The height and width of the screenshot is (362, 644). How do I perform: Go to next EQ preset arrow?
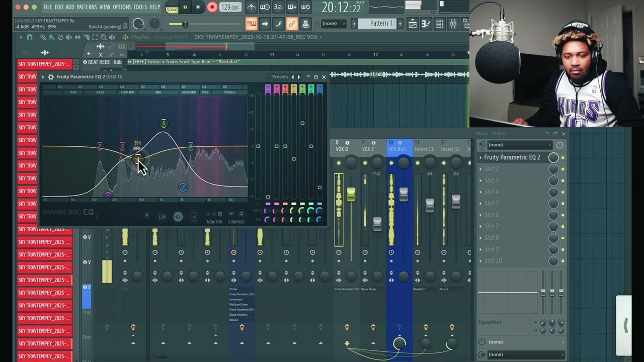pyautogui.click(x=299, y=77)
